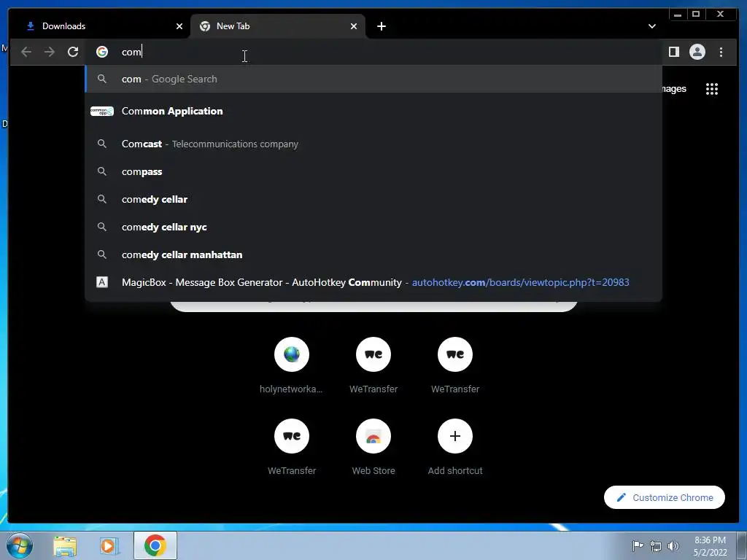
Task: Click Add shortcut plus button
Action: [455, 436]
